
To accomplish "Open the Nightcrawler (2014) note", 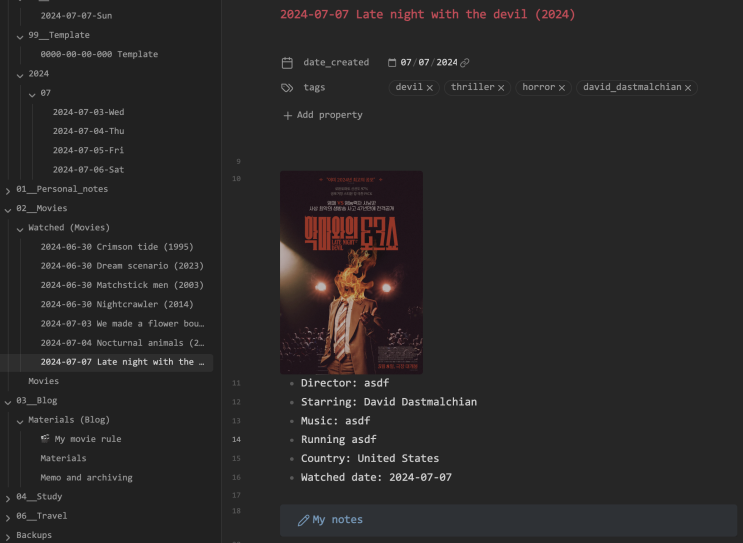I will pos(117,304).
